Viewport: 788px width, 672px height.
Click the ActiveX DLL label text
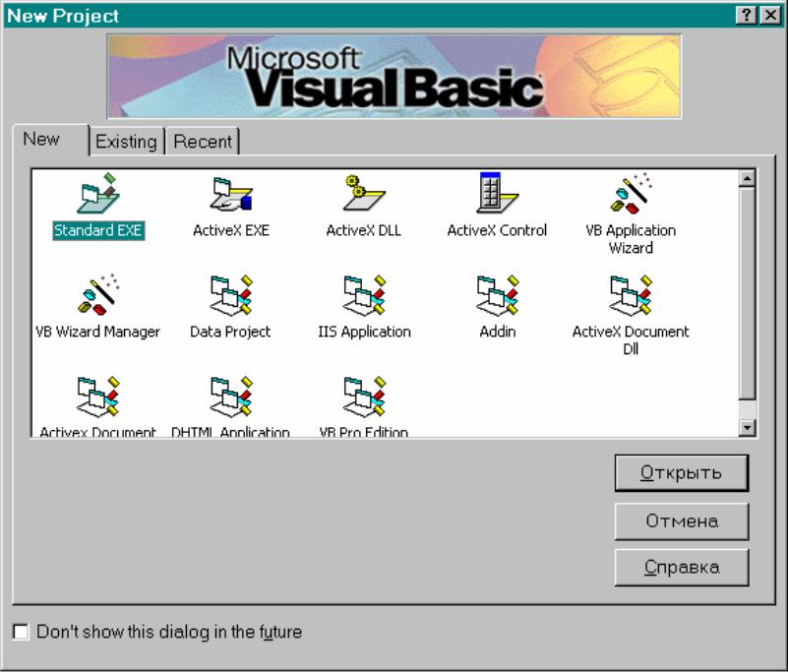pos(364,230)
